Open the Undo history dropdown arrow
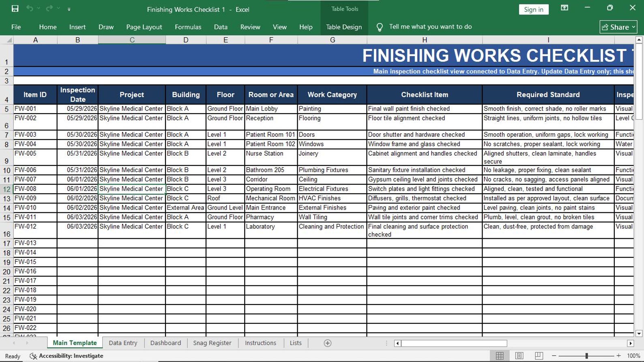The image size is (644, 362). [x=39, y=9]
